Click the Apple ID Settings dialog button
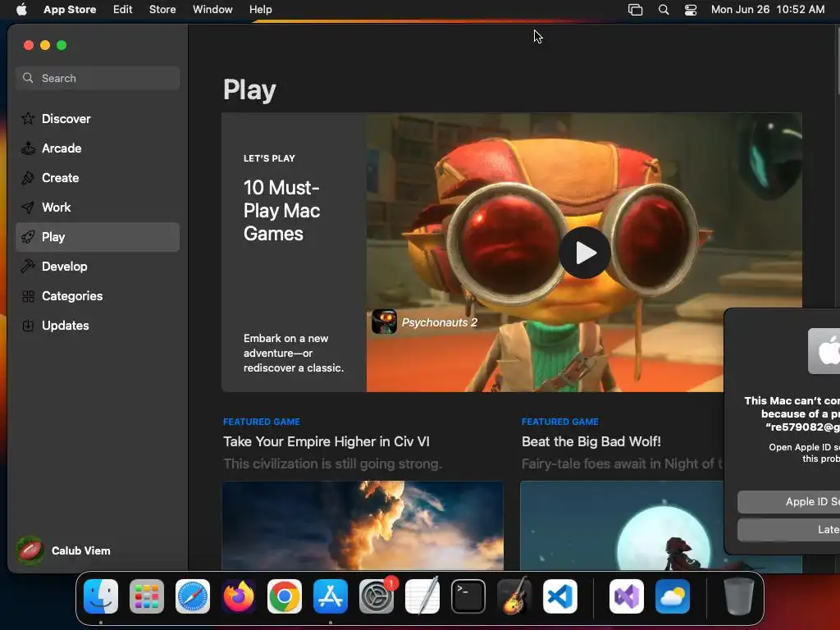 [x=788, y=502]
